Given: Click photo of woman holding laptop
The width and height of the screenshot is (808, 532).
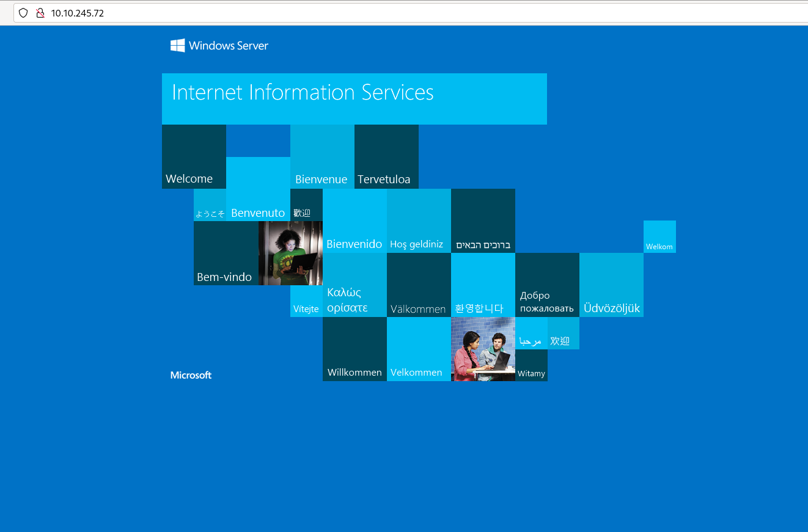Looking at the screenshot, I should click(x=290, y=253).
